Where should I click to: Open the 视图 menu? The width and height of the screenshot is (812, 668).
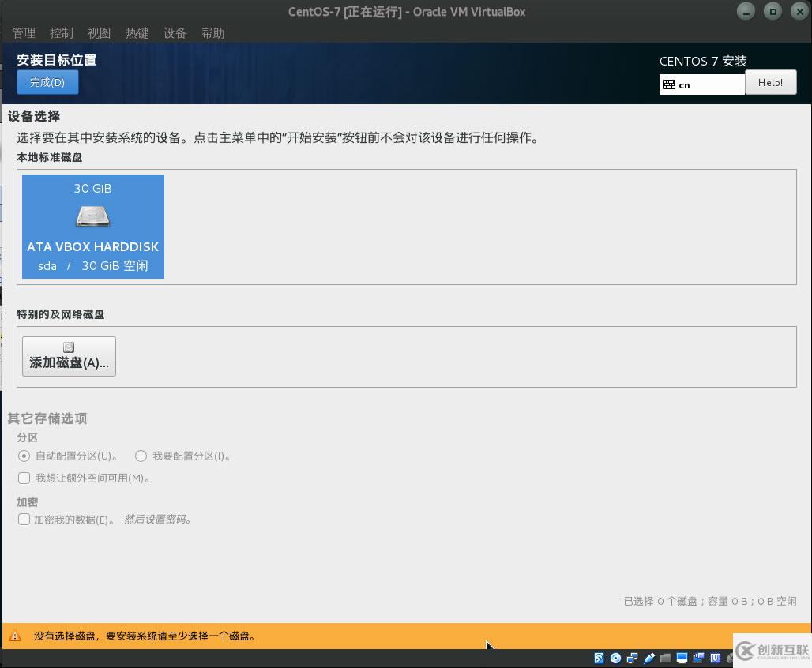tap(100, 33)
